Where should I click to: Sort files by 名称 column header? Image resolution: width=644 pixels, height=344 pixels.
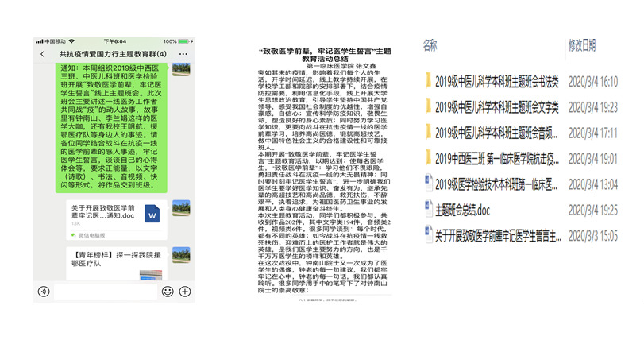tap(430, 46)
